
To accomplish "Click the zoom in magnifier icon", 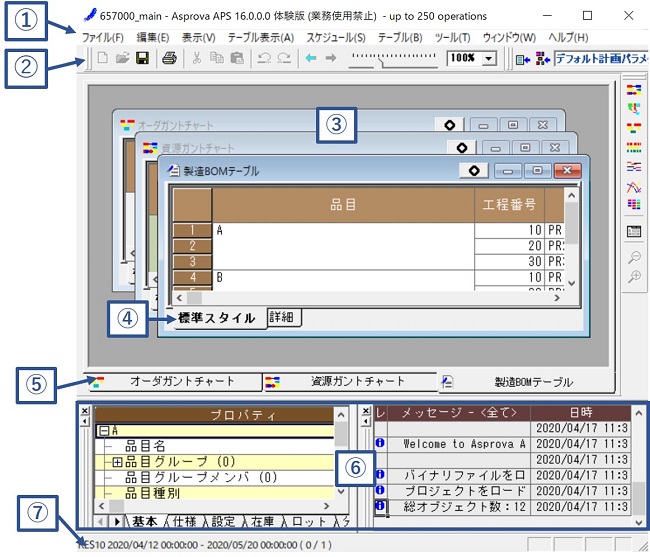I will click(x=634, y=276).
